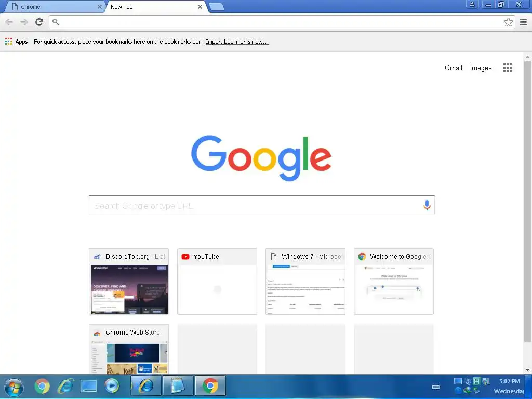Click the blue monitor system tray icon

click(x=458, y=381)
